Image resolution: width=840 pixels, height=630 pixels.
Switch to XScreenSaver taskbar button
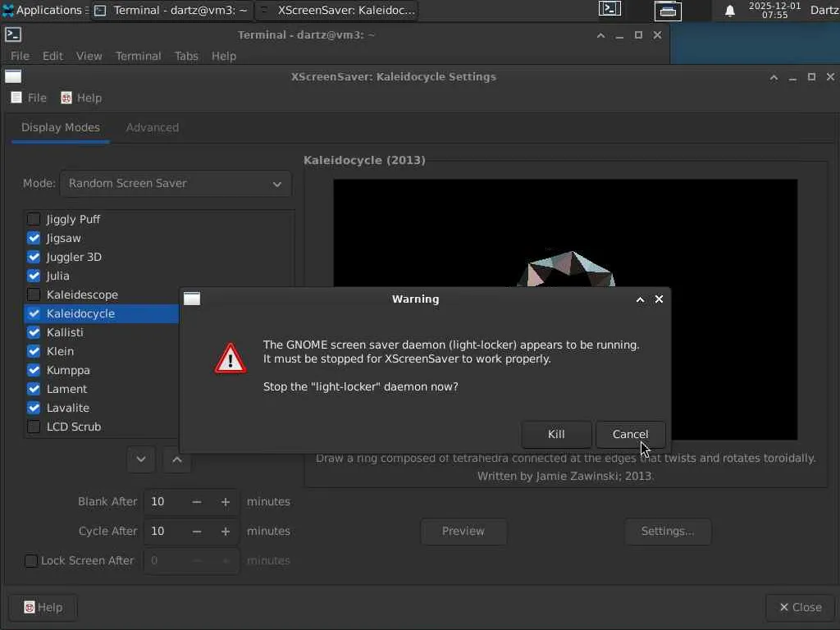[336, 10]
